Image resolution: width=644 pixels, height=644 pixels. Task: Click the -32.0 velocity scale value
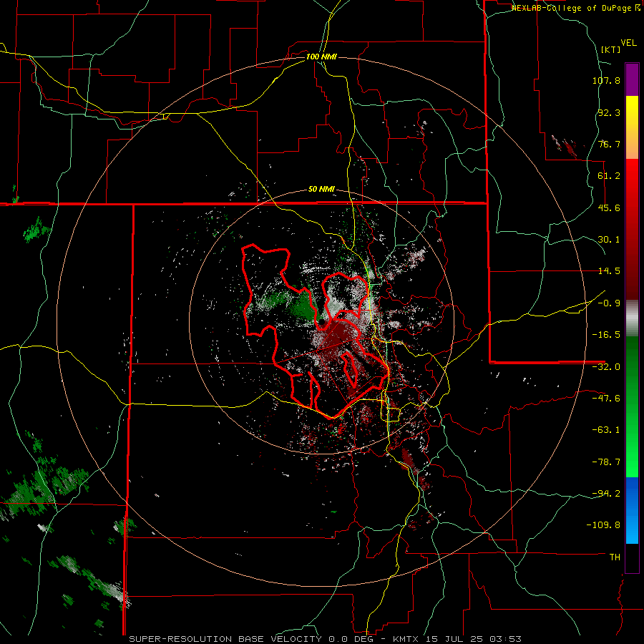(x=606, y=367)
